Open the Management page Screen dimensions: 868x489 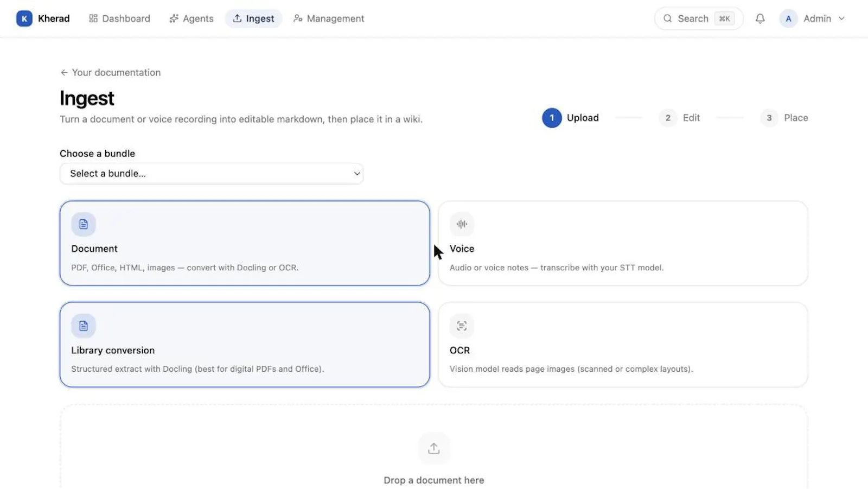point(329,18)
